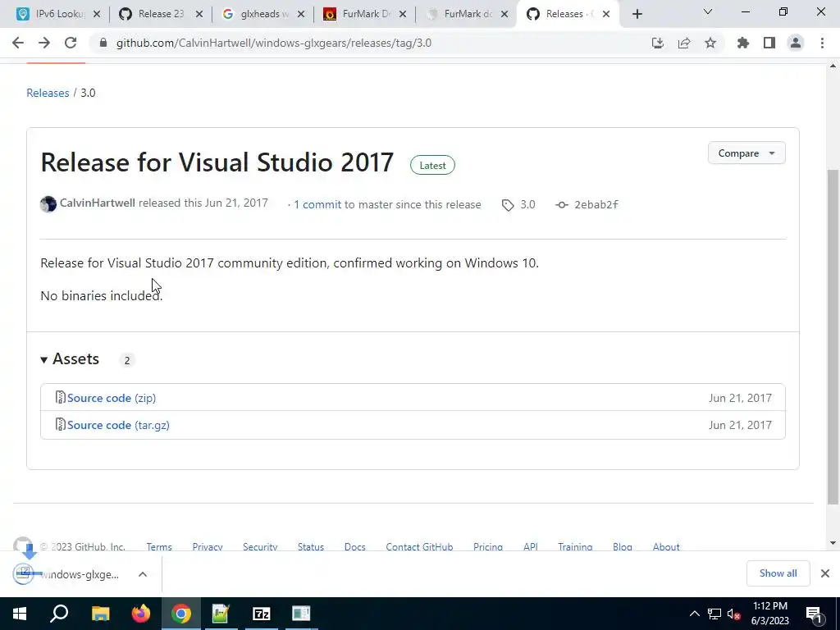The image size is (840, 630).
Task: Collapse the Assets section triangle
Action: click(44, 360)
